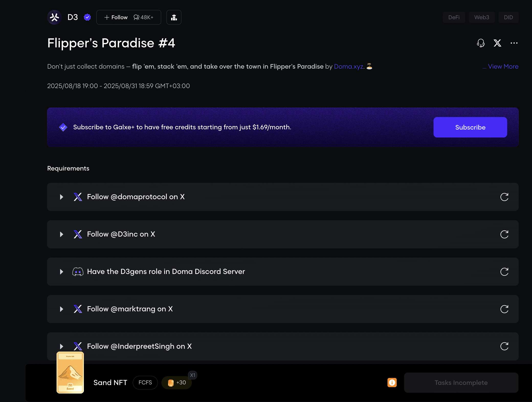
Task: Click the FCFS badge
Action: [145, 383]
